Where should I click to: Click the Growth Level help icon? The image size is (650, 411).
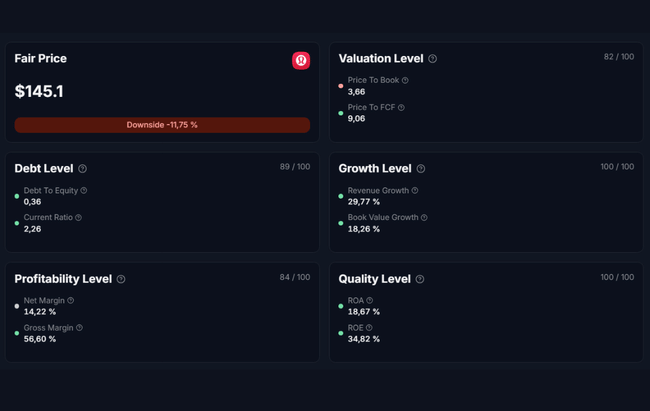(x=421, y=169)
